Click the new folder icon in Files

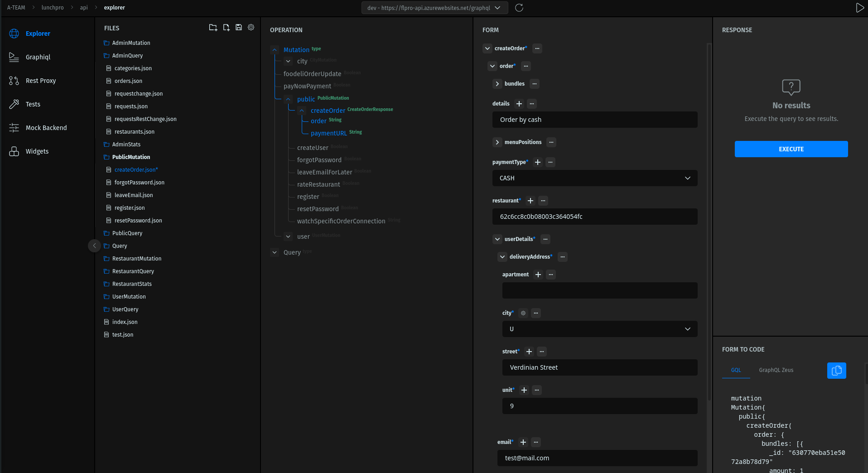point(213,28)
